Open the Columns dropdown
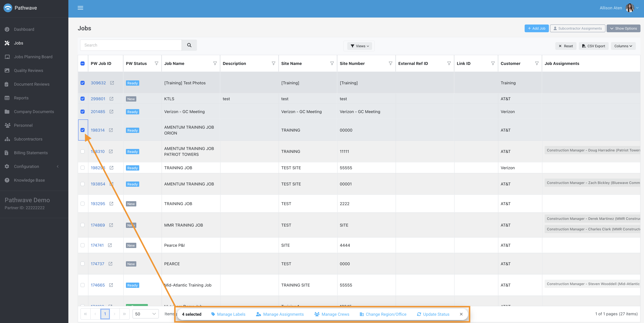The image size is (644, 323). pyautogui.click(x=623, y=46)
